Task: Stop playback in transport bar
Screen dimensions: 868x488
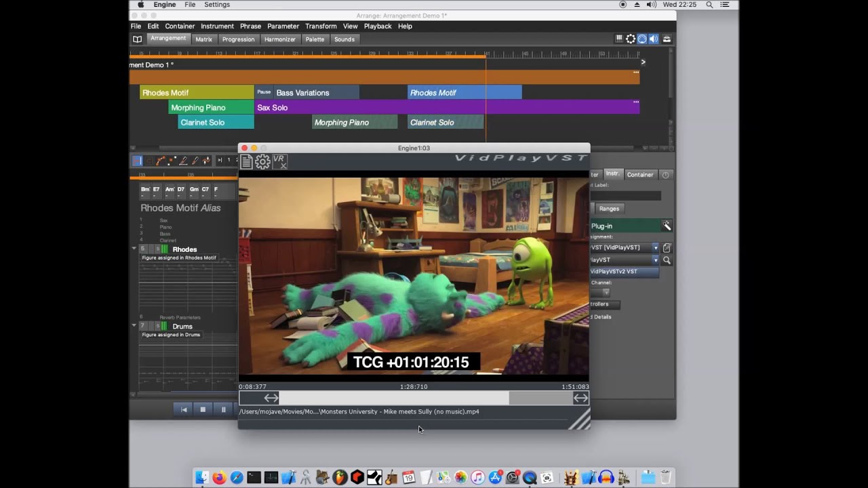Action: point(203,409)
